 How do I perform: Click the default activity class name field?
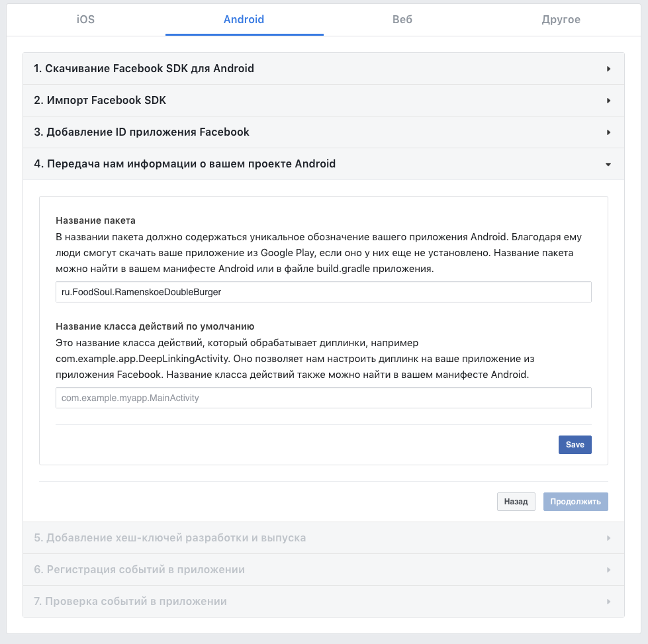click(x=324, y=398)
